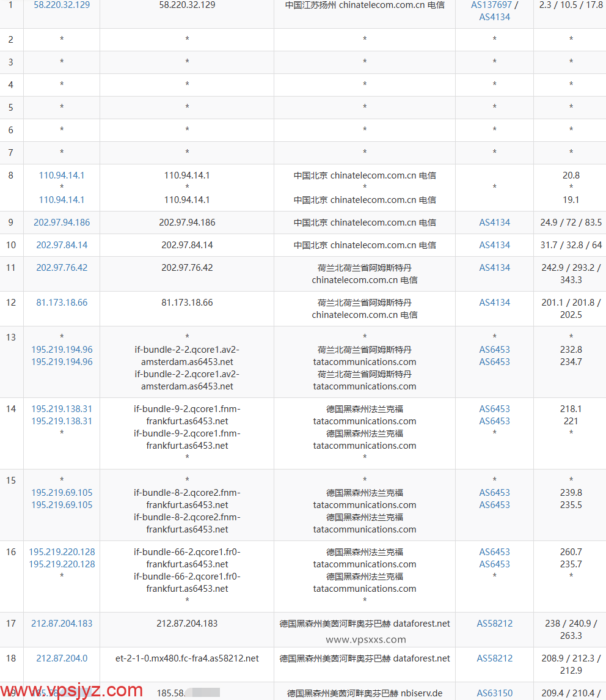Open the 212.87.204.0 IP link
This screenshot has width=606, height=700.
click(x=62, y=658)
